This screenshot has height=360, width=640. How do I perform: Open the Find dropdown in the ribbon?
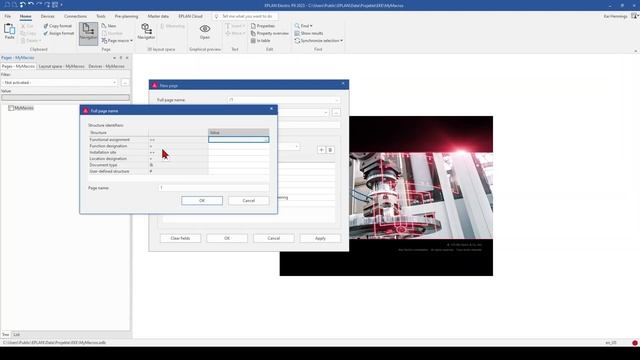(x=304, y=26)
